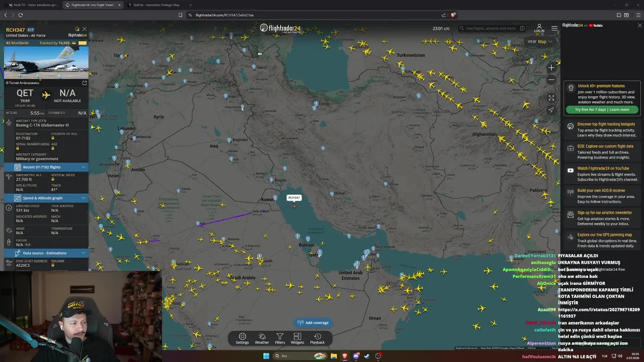Zoom in the map with plus button
644x362 pixels.
click(551, 67)
